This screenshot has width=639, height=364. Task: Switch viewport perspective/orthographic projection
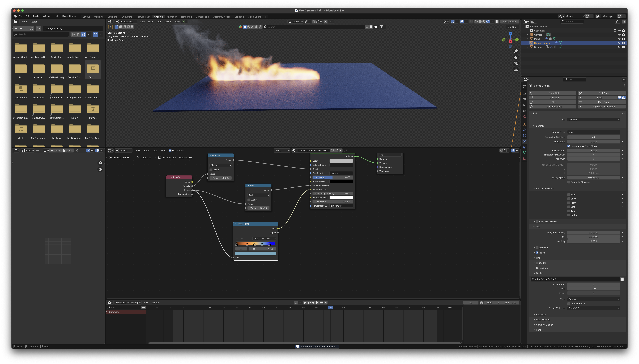click(516, 69)
